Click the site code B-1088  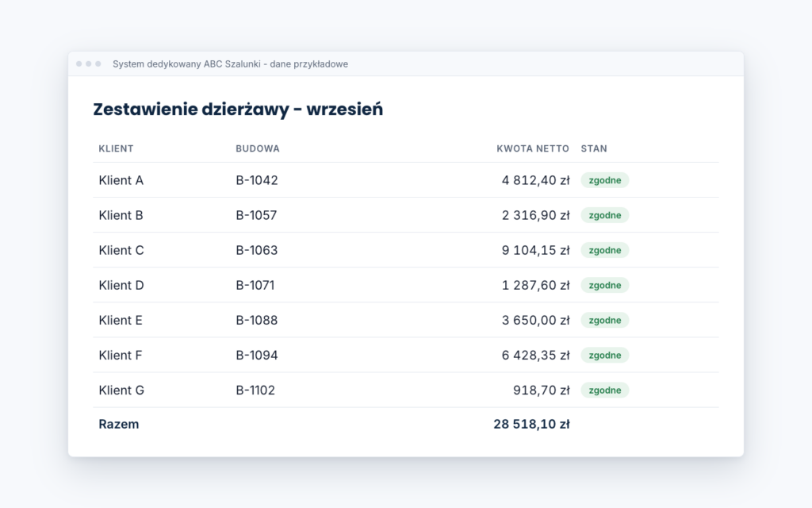pos(257,321)
